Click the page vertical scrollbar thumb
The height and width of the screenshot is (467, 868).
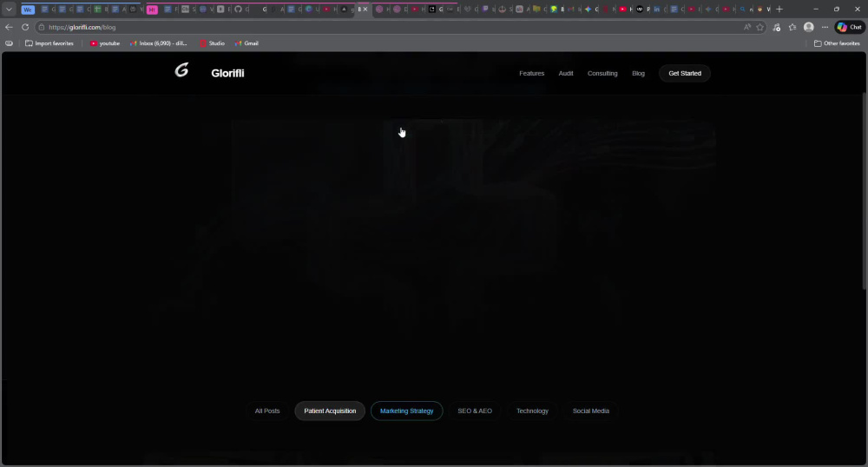click(865, 190)
